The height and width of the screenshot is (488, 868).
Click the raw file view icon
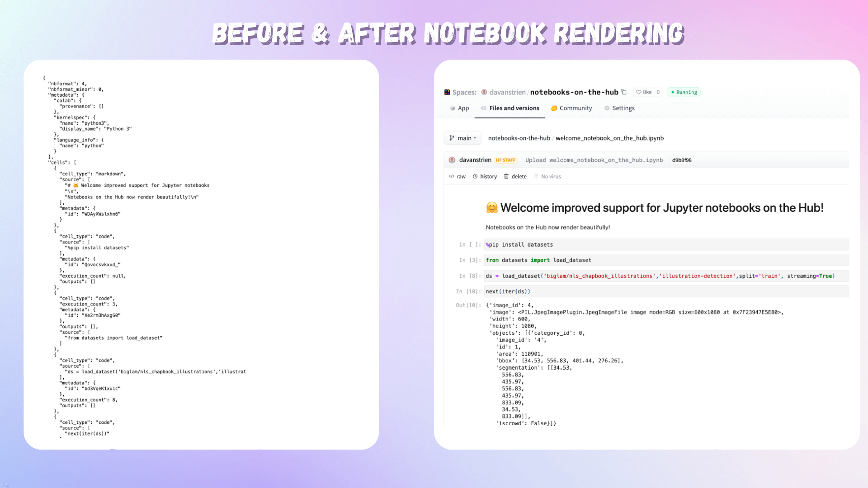[x=451, y=176]
